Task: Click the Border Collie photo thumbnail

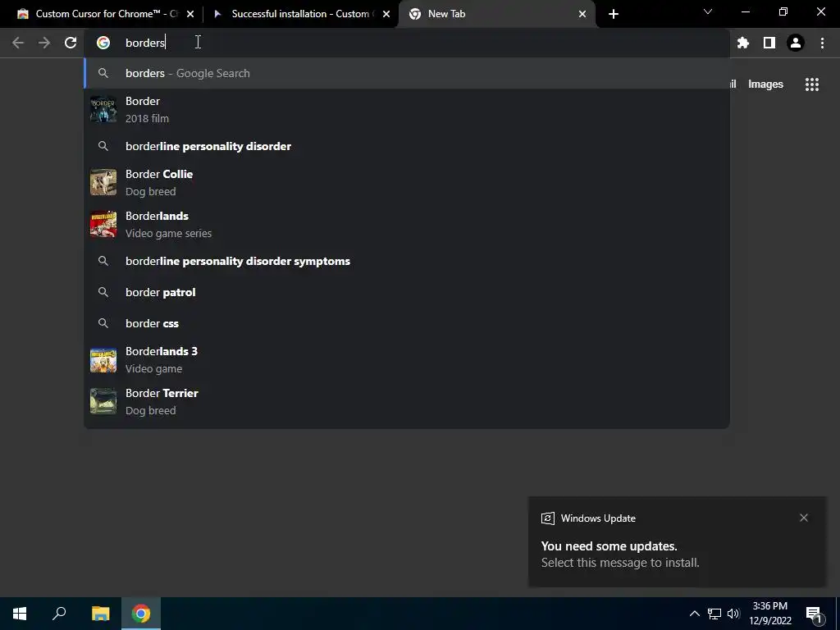Action: point(103,183)
